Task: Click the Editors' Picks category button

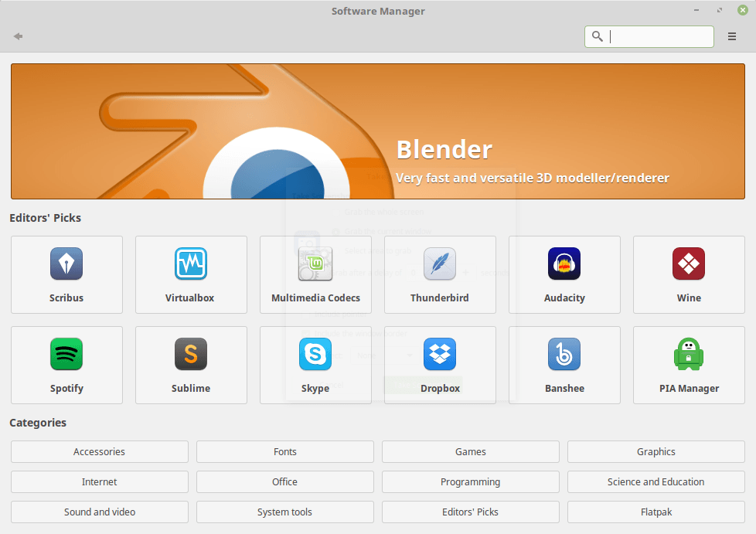Action: (471, 512)
